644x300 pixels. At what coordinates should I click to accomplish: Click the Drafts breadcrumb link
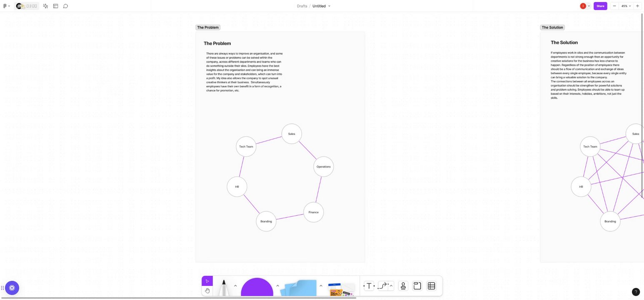point(302,6)
